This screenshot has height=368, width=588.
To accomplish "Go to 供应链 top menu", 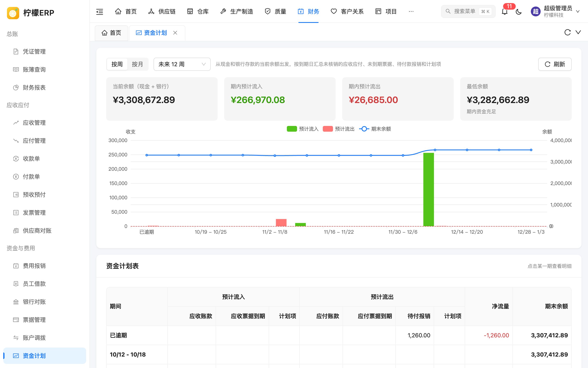I will pos(162,11).
